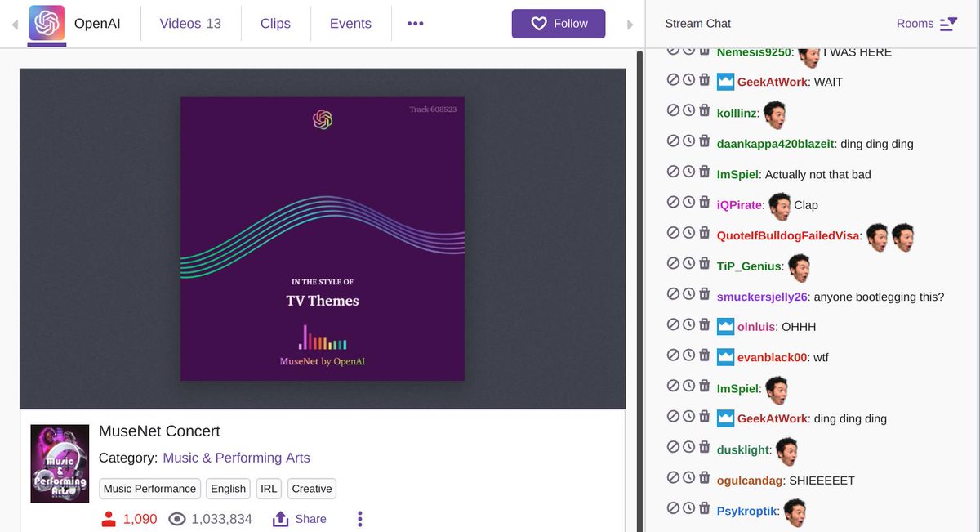Open username Psykroptik in chat
Viewport: 980px width, 532px height.
(x=746, y=511)
